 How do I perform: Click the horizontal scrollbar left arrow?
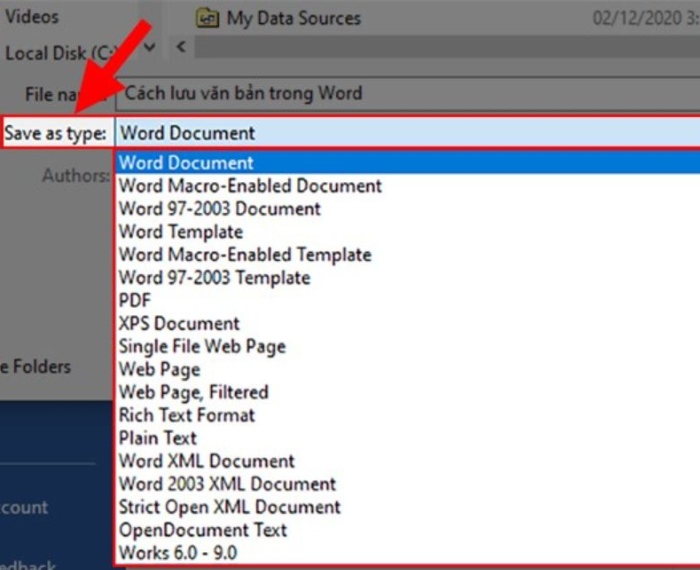pos(181,46)
